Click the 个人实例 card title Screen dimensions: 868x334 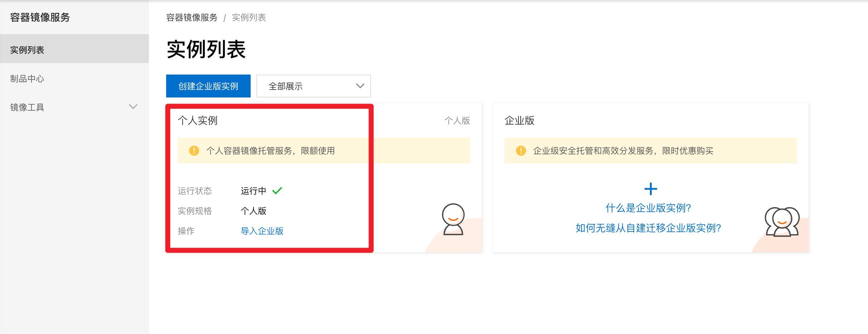(x=197, y=120)
